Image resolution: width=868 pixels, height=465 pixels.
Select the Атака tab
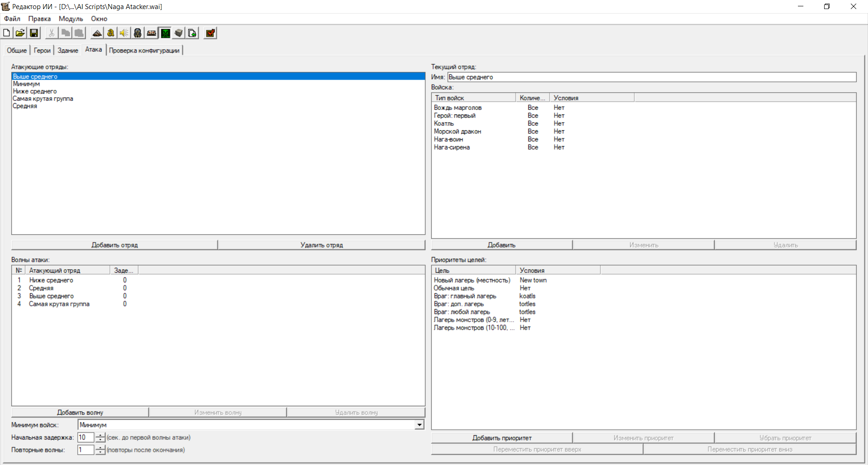(x=94, y=49)
